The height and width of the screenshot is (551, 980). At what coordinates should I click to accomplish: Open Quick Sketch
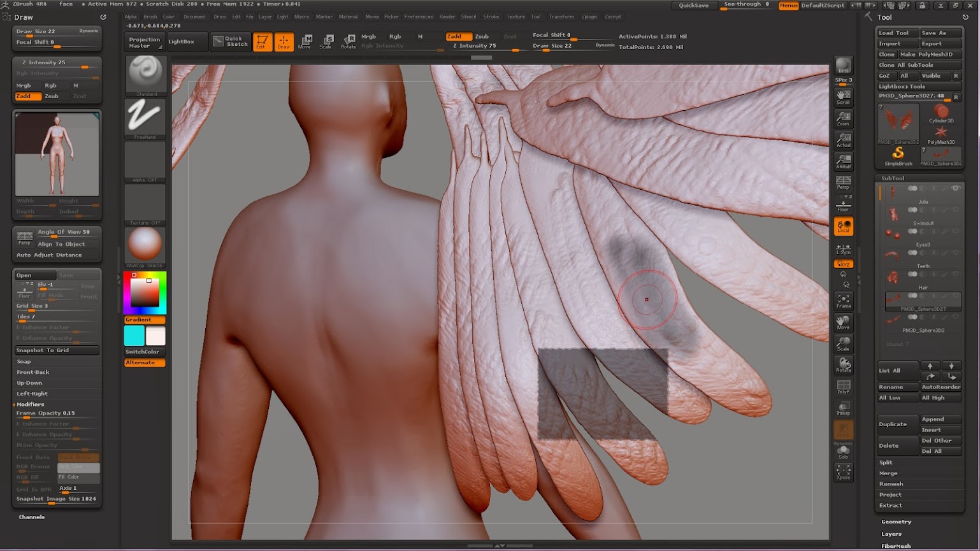pyautogui.click(x=231, y=41)
